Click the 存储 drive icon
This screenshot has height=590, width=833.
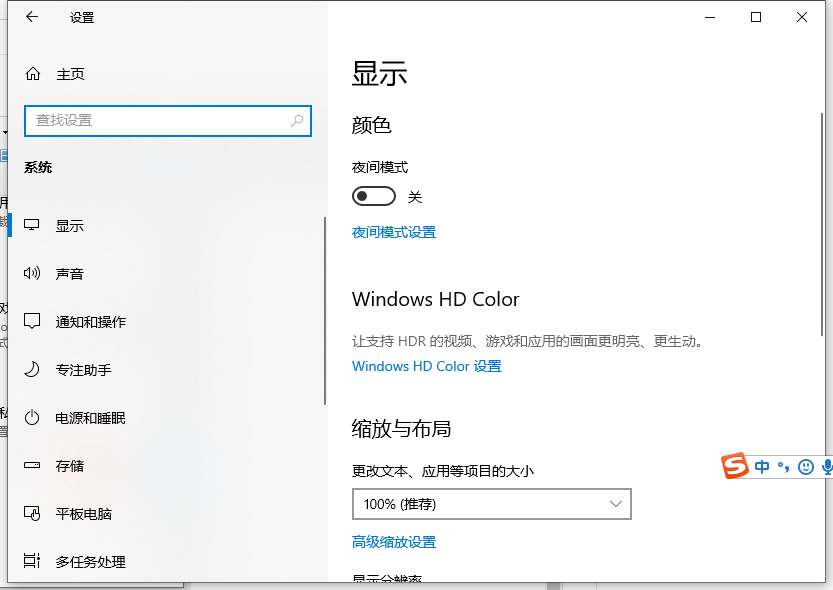(33, 466)
